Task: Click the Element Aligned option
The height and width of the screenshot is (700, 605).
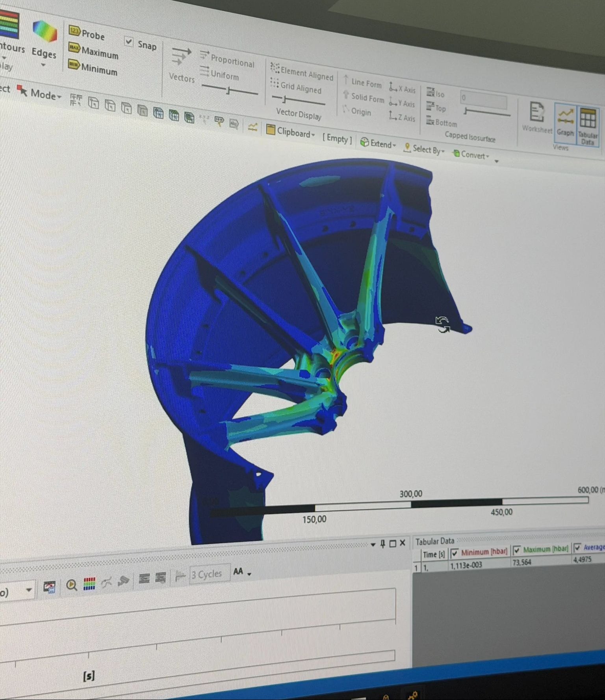Action: tap(302, 72)
